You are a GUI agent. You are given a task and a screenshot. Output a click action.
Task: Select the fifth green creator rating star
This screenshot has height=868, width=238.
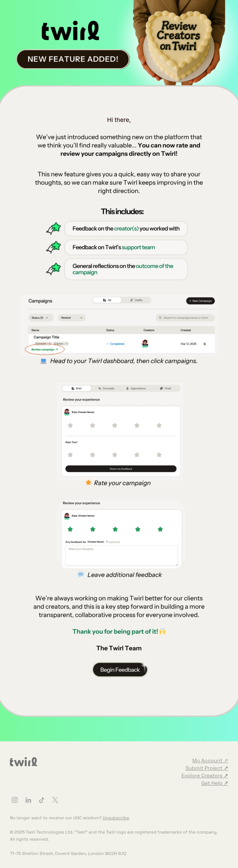[160, 529]
